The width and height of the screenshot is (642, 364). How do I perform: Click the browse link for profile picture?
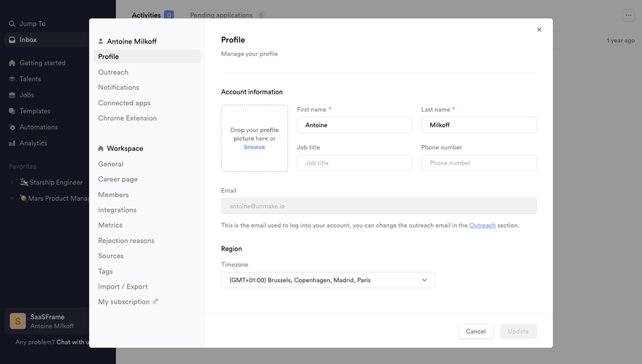[255, 146]
